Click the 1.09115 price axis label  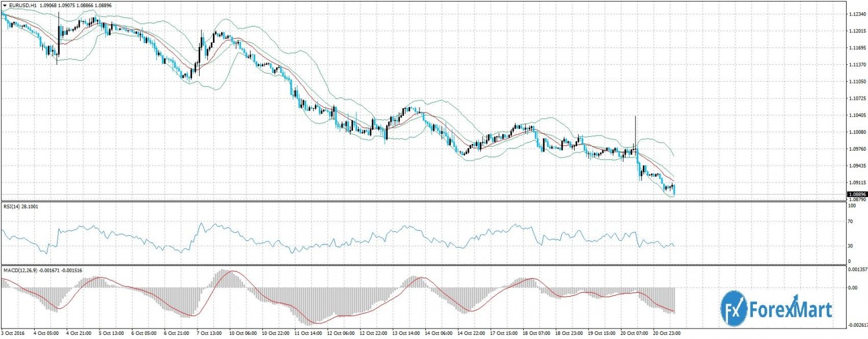(856, 183)
